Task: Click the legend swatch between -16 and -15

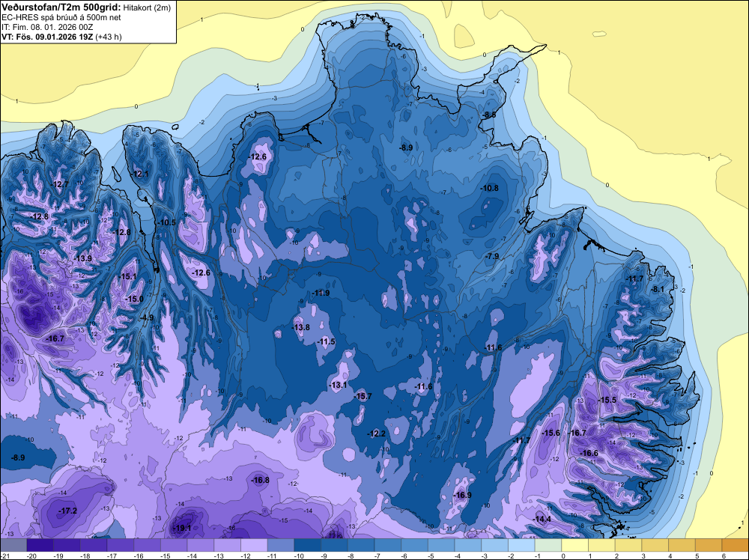Action: tap(147, 545)
